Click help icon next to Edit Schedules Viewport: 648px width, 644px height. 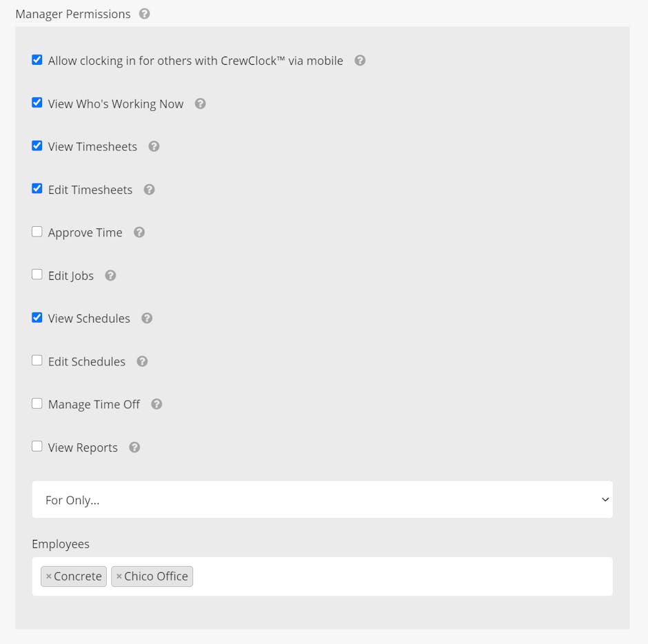142,361
